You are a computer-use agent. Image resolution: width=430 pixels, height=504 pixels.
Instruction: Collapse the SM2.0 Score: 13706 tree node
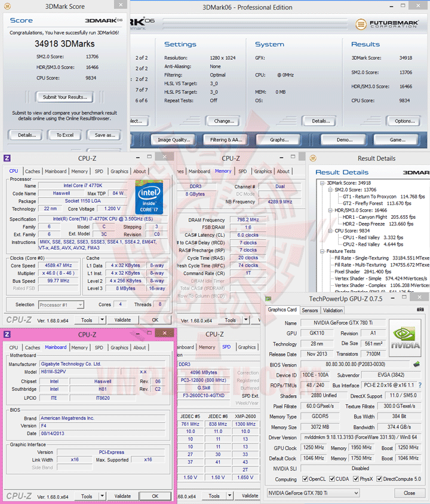tap(330, 190)
